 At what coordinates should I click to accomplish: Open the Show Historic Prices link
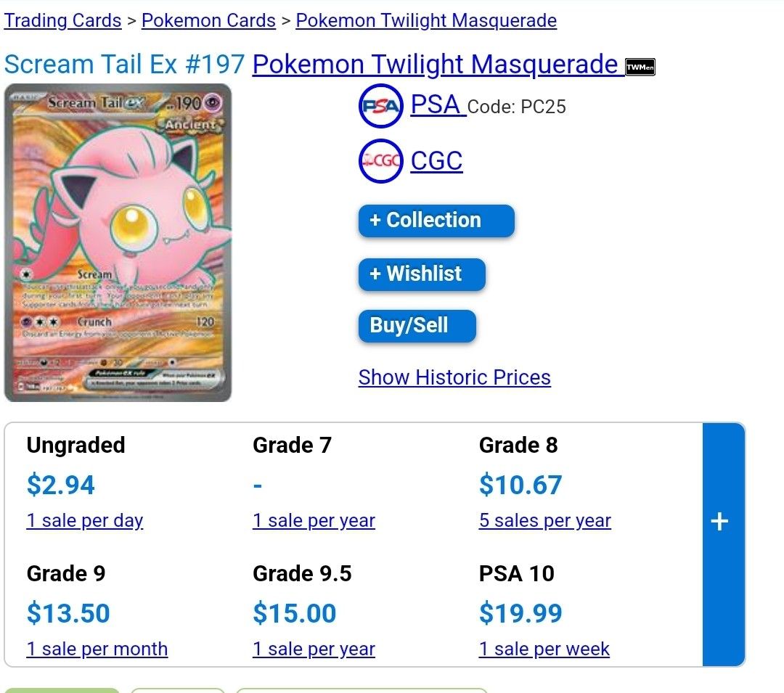click(454, 377)
